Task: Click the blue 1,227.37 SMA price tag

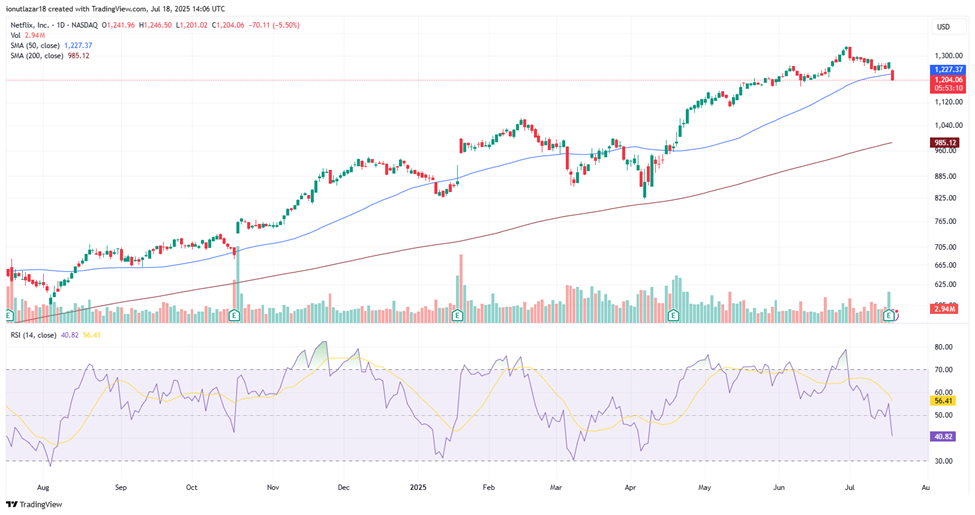Action: [x=945, y=70]
